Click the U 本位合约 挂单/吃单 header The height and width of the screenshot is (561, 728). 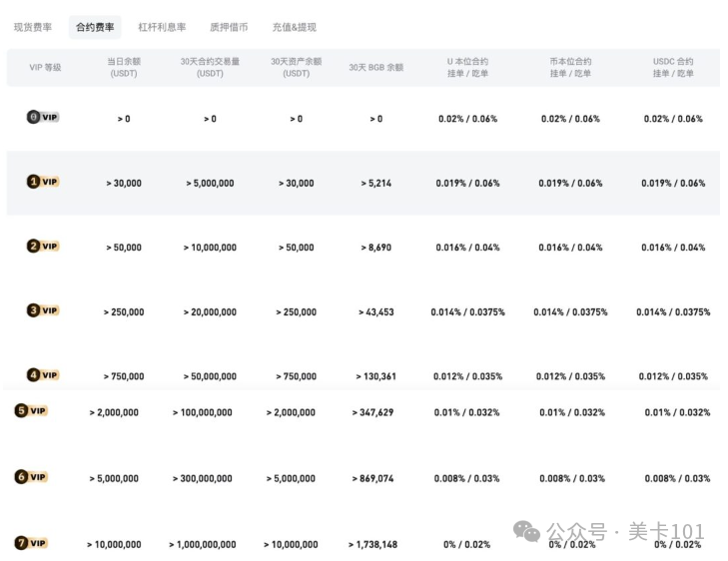pos(467,67)
